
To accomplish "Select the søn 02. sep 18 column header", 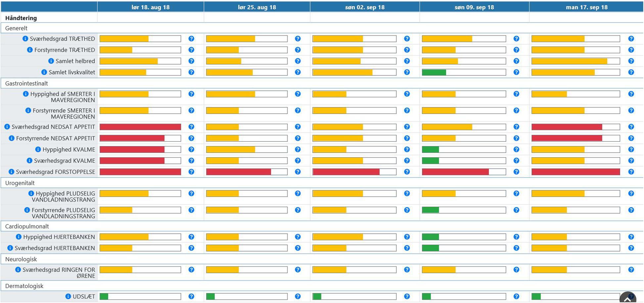I will pos(365,7).
